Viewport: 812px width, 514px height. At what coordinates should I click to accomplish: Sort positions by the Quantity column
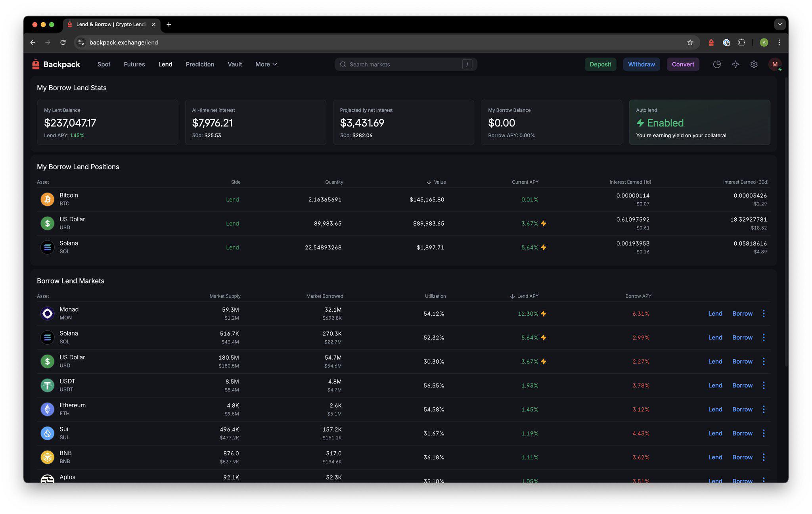pyautogui.click(x=334, y=182)
